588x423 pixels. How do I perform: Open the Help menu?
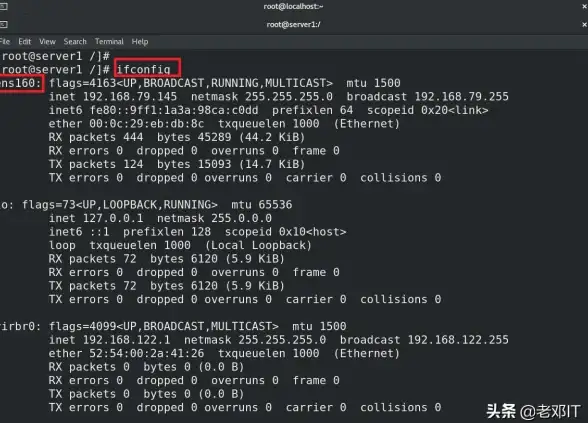140,42
